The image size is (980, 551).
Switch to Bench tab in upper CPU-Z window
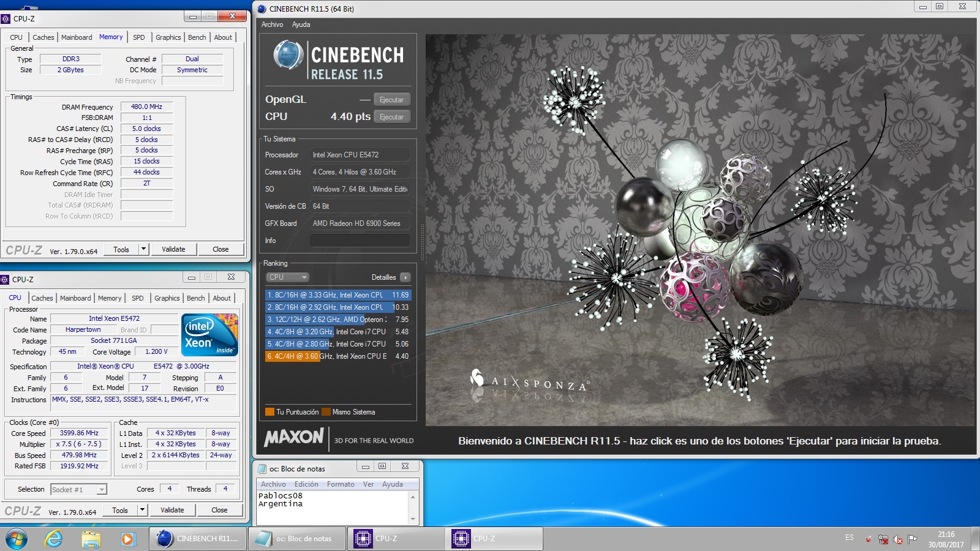[x=197, y=37]
